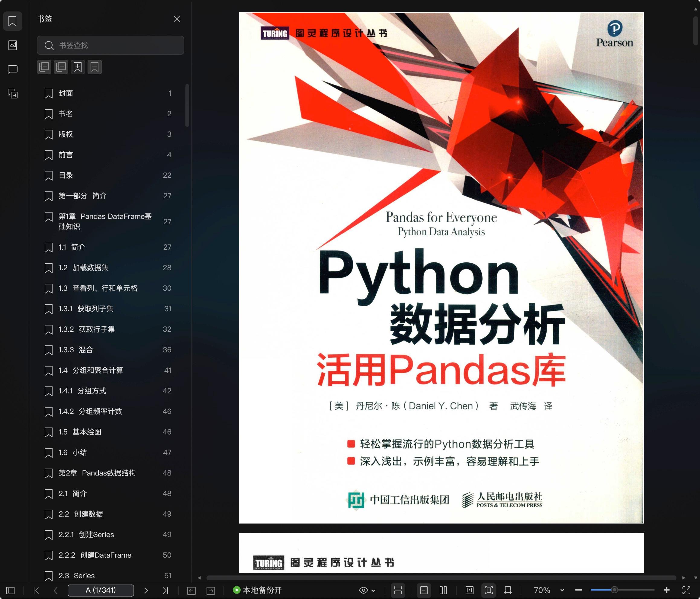Collapse all bookmarks icon
Viewport: 700px width, 599px height.
pos(61,67)
